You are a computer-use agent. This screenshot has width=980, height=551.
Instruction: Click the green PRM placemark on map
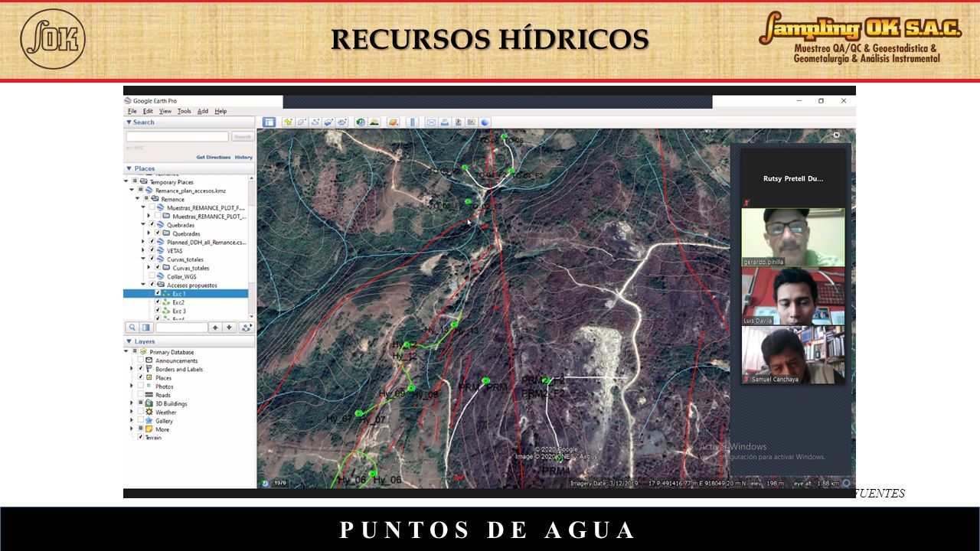coord(485,380)
